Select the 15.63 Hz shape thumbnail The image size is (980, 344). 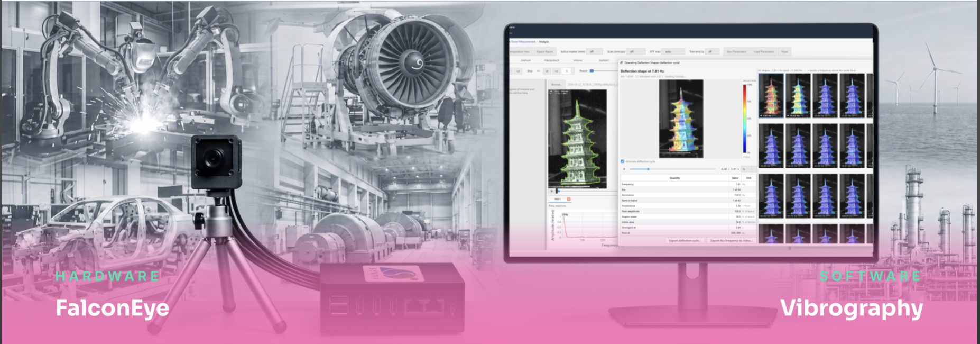[x=798, y=96]
